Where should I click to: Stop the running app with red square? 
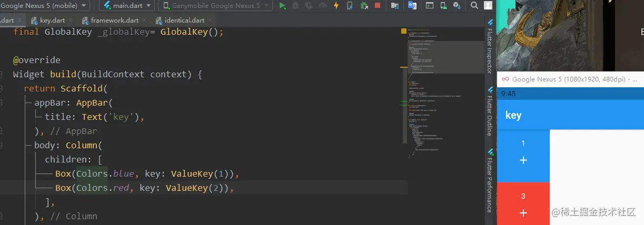click(377, 6)
